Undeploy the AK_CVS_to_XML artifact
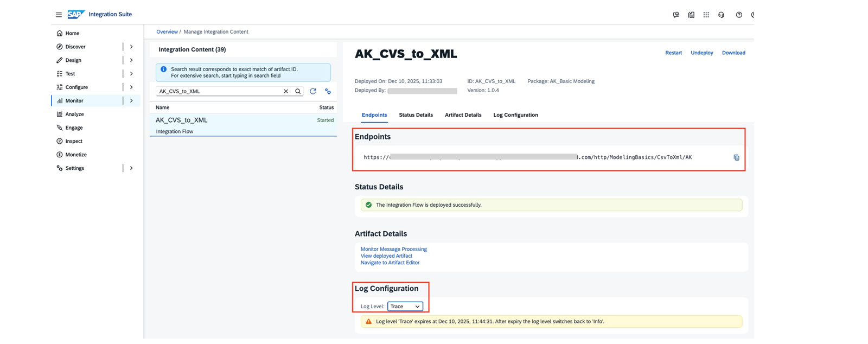 [x=701, y=53]
